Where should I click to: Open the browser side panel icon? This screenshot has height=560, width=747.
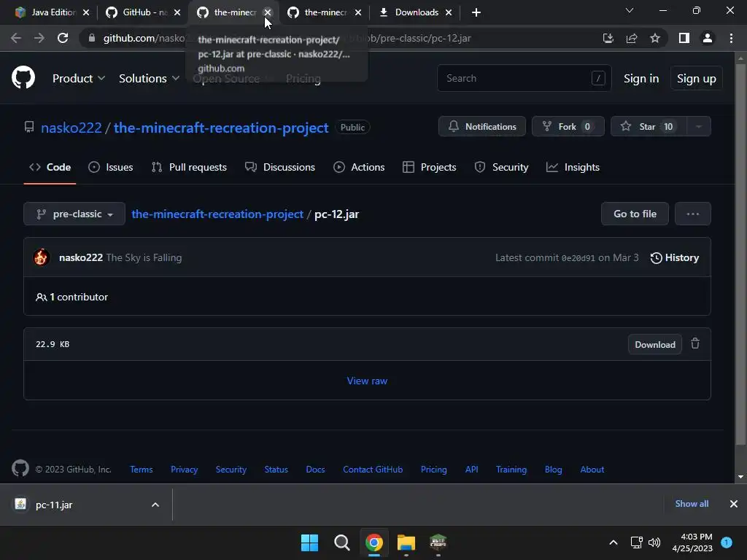coord(684,38)
